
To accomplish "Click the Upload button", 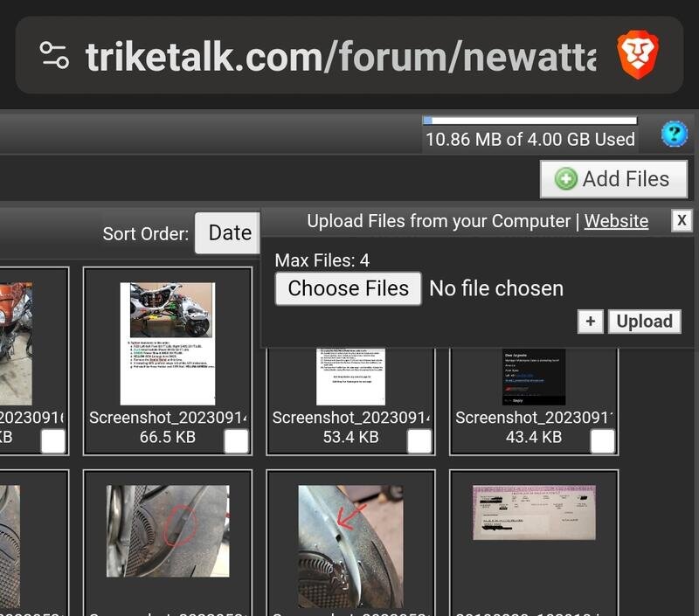I will tap(645, 322).
